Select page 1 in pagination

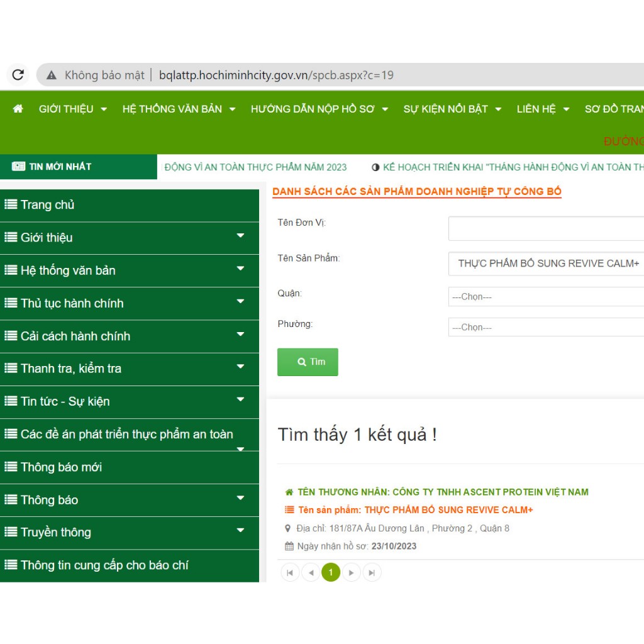coord(331,572)
